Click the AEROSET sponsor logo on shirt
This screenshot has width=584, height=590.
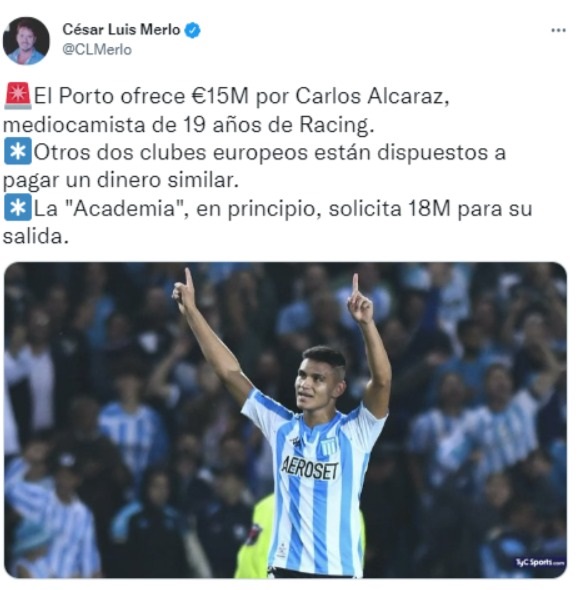pos(310,469)
